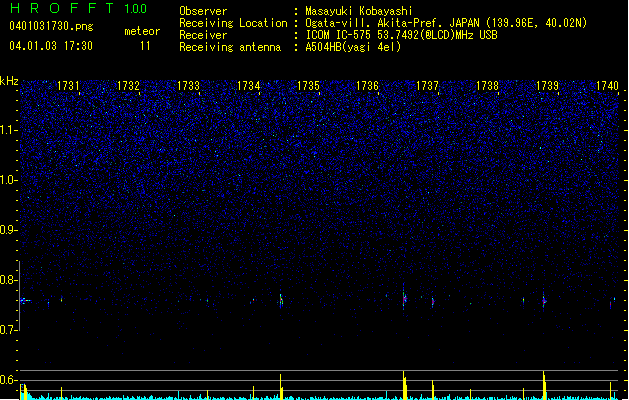629x400 pixels.
Task: Select receiver ICOM IC-575 53.7492 MHz text
Action: point(402,35)
